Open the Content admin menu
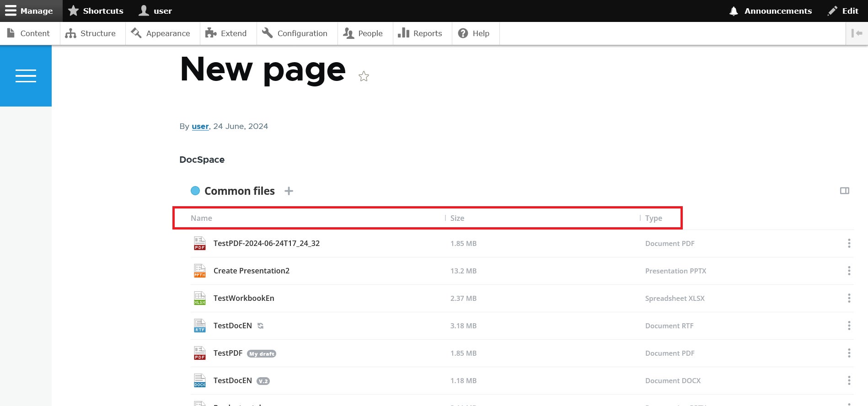The height and width of the screenshot is (406, 868). [30, 33]
